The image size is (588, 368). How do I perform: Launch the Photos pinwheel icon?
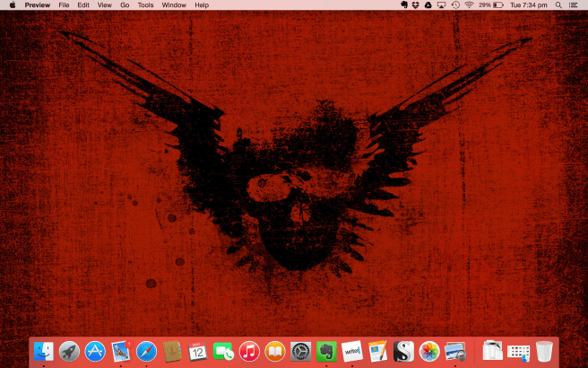click(x=429, y=352)
